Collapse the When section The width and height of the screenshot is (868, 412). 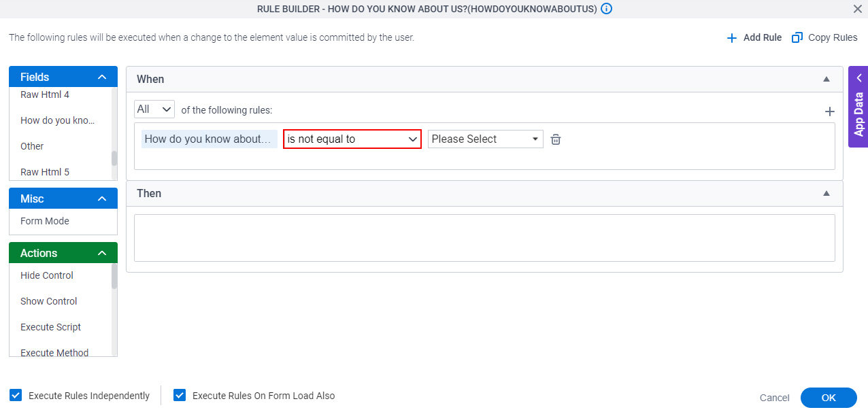827,79
